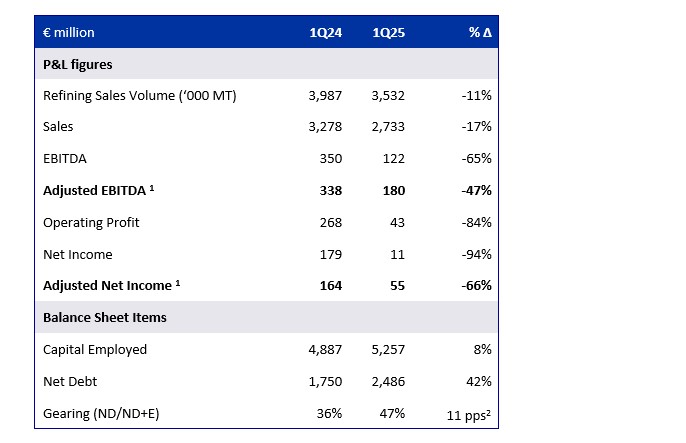Click the EBITDA row label
686x443 pixels.
(x=65, y=158)
